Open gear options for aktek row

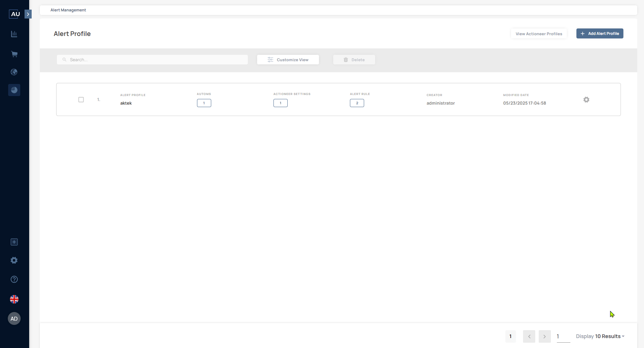pos(586,100)
